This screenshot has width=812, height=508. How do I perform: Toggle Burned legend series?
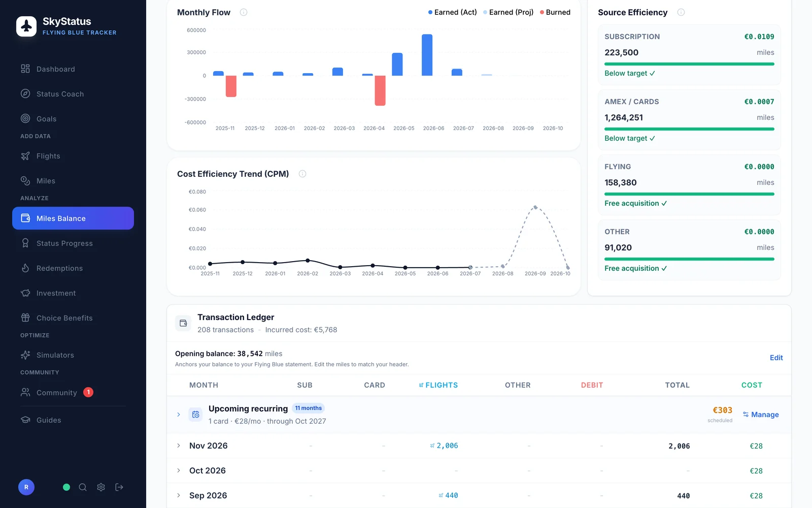coord(555,12)
